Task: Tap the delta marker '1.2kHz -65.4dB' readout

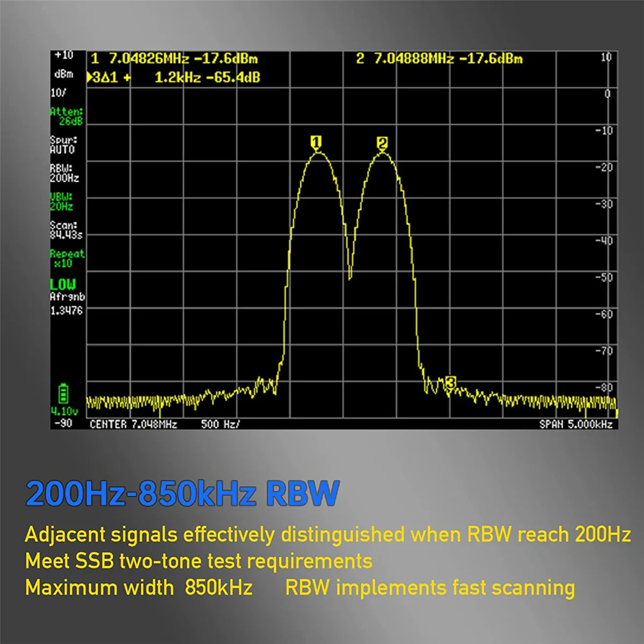Action: pos(207,78)
